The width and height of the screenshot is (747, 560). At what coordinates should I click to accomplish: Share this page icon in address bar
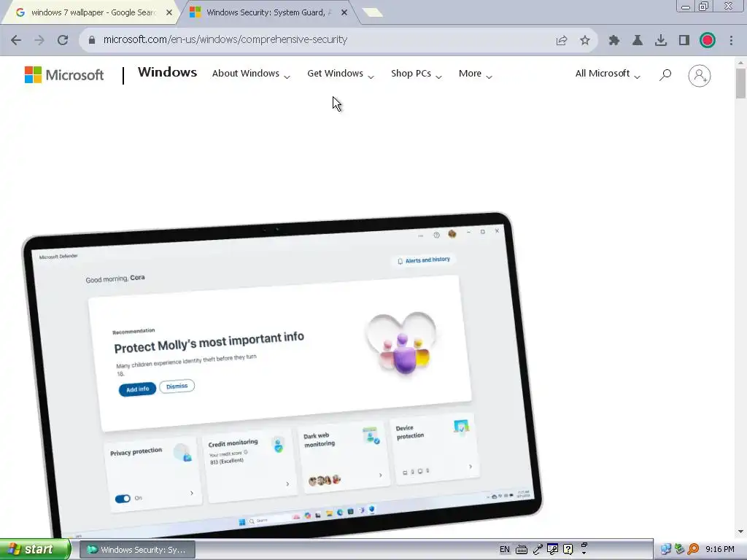point(562,41)
